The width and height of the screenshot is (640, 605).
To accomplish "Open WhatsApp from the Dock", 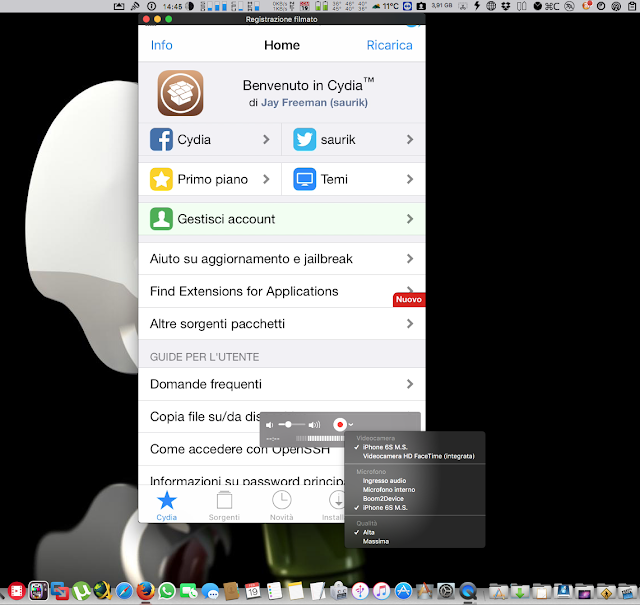I will coord(167,591).
